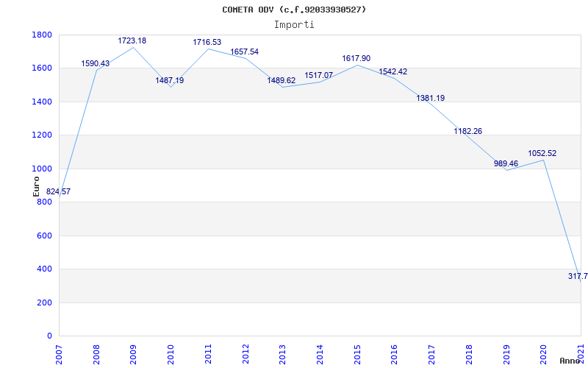
Task: Click the 1617.90 data label for 2015
Action: [x=356, y=59]
